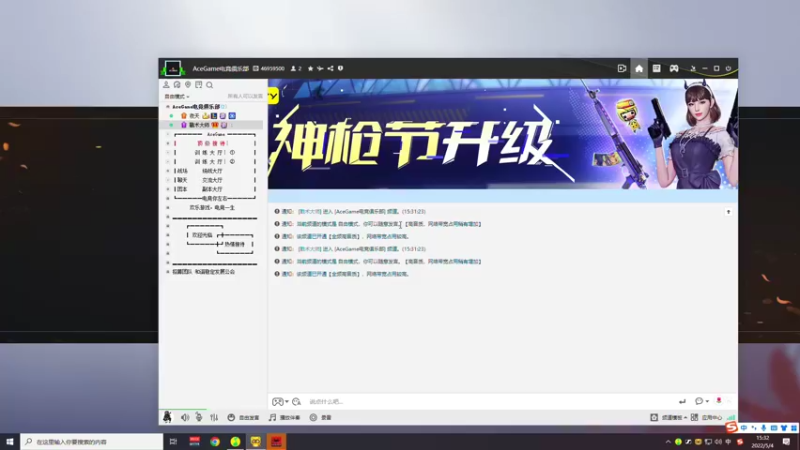
Task: Click the yellow Y badge on banner
Action: (273, 95)
